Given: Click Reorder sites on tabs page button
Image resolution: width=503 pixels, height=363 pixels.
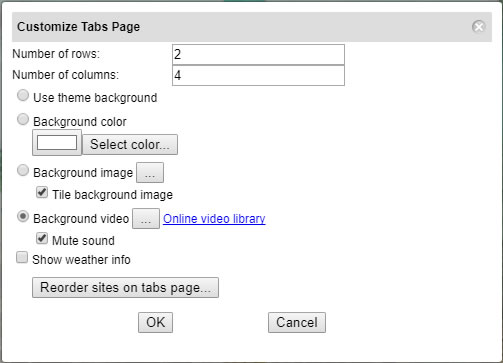Looking at the screenshot, I should pos(125,287).
